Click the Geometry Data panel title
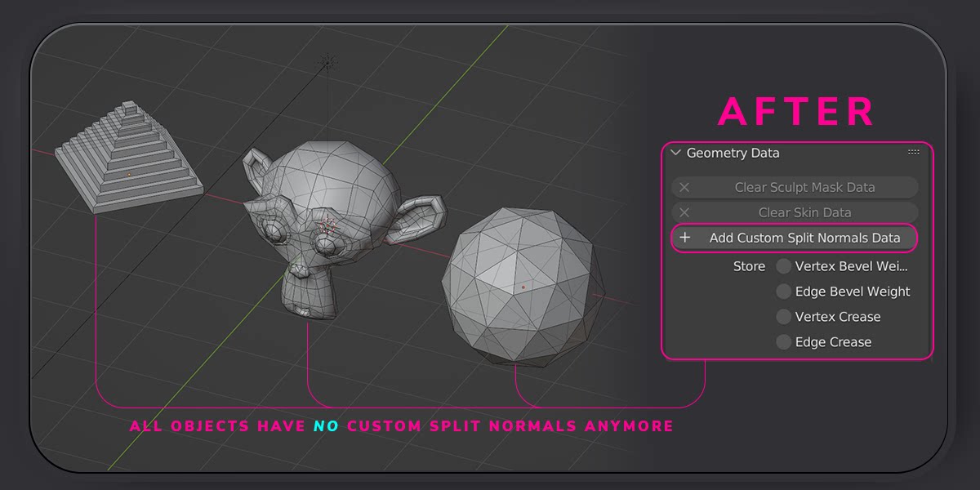 (733, 153)
